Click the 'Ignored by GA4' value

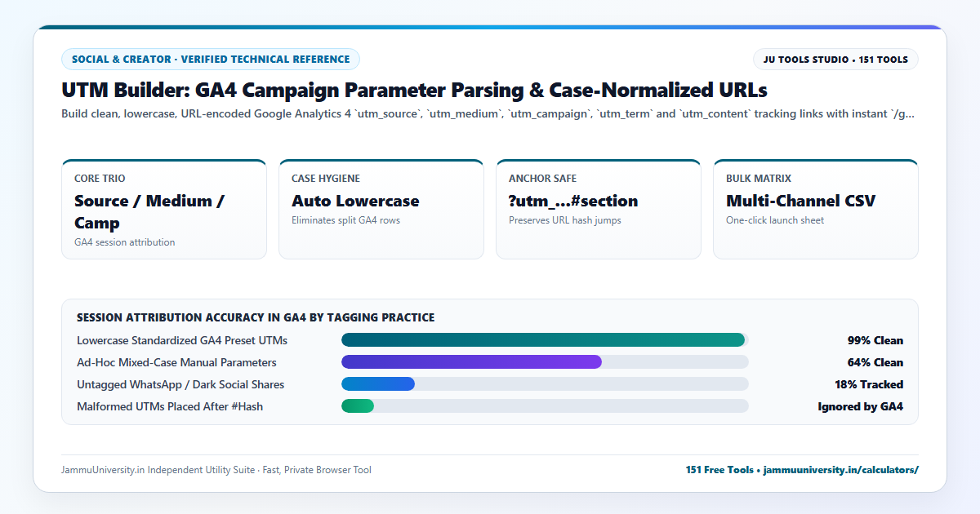click(x=861, y=406)
